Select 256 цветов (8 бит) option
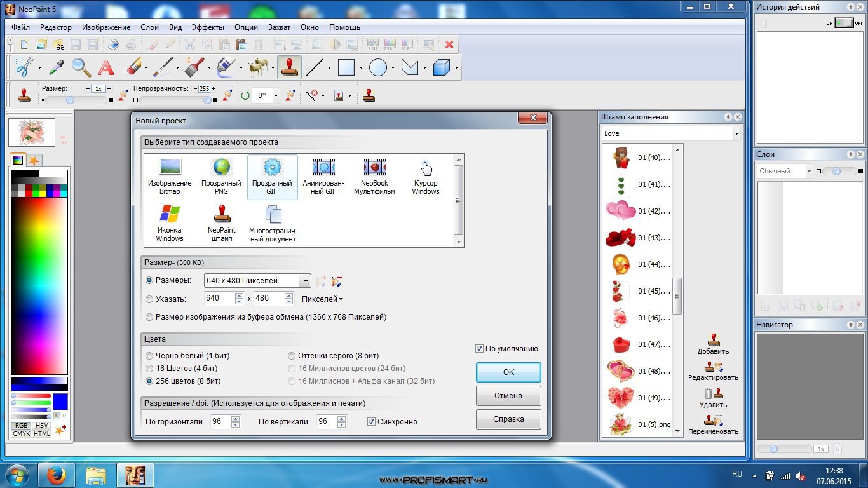868x488 pixels. (x=149, y=381)
